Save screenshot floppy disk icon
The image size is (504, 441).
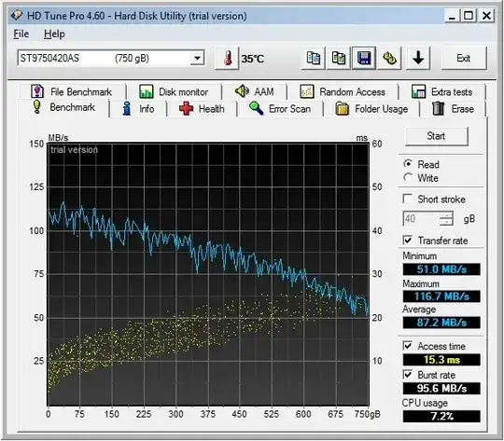tap(364, 58)
